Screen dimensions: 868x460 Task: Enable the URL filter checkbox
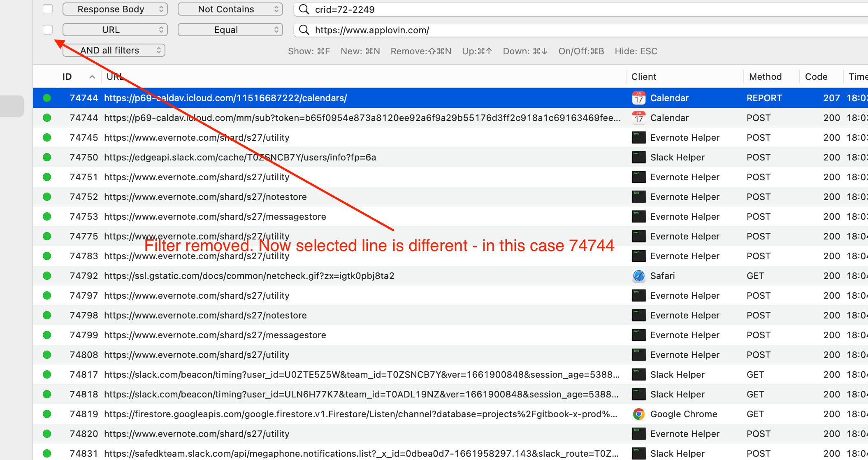coord(47,29)
